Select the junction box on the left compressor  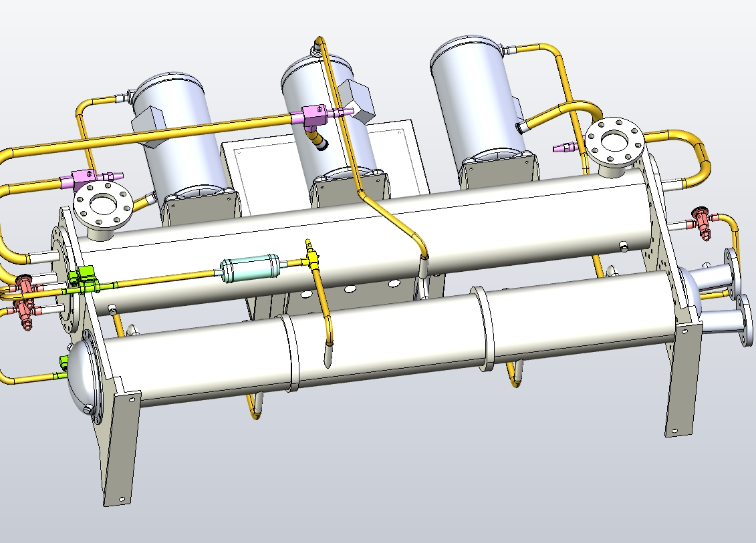(x=150, y=126)
